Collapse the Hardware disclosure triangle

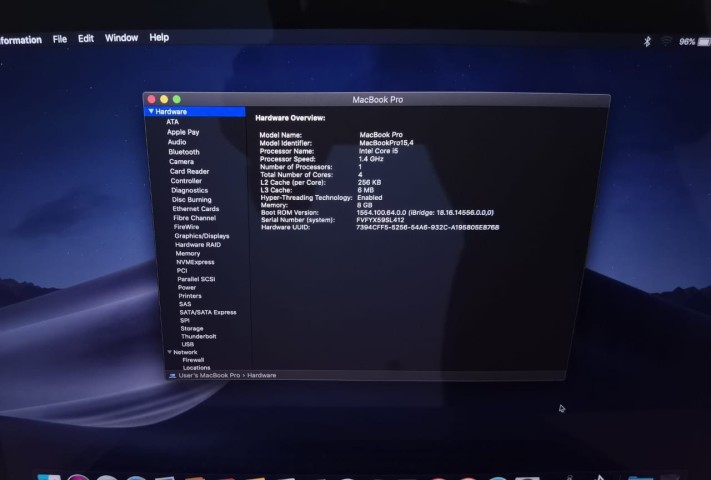pyautogui.click(x=151, y=112)
